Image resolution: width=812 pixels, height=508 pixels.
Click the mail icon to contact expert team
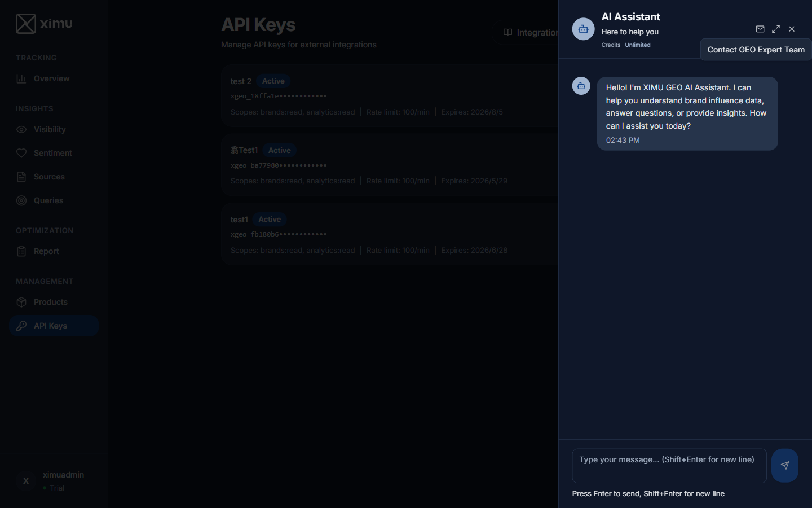(x=760, y=29)
